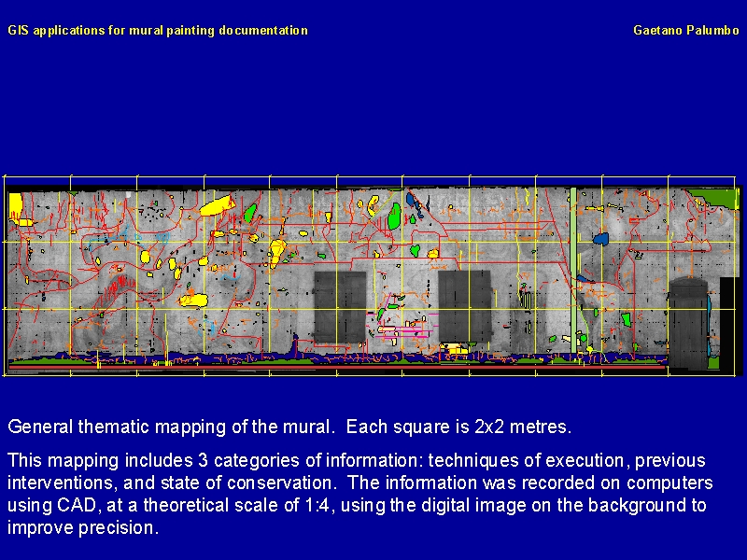
Task: Click the sentence 'Each square is 2x2 metres.'
Action: coord(458,427)
